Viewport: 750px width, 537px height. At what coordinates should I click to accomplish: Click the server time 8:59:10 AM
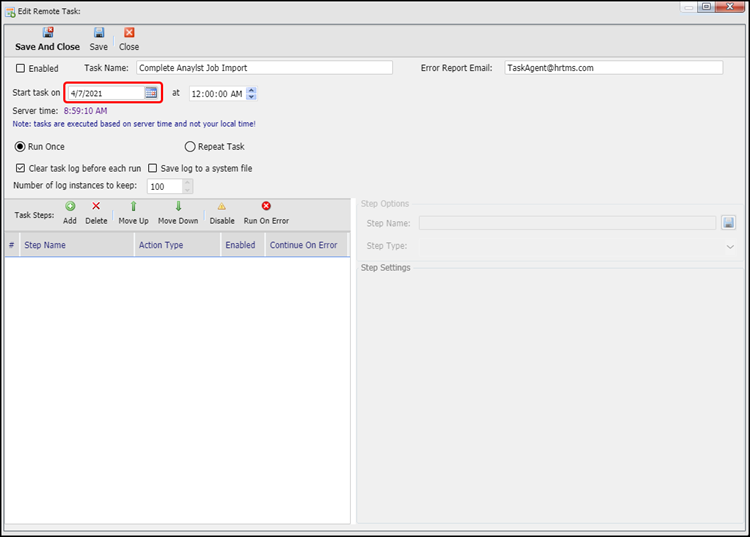click(x=86, y=111)
